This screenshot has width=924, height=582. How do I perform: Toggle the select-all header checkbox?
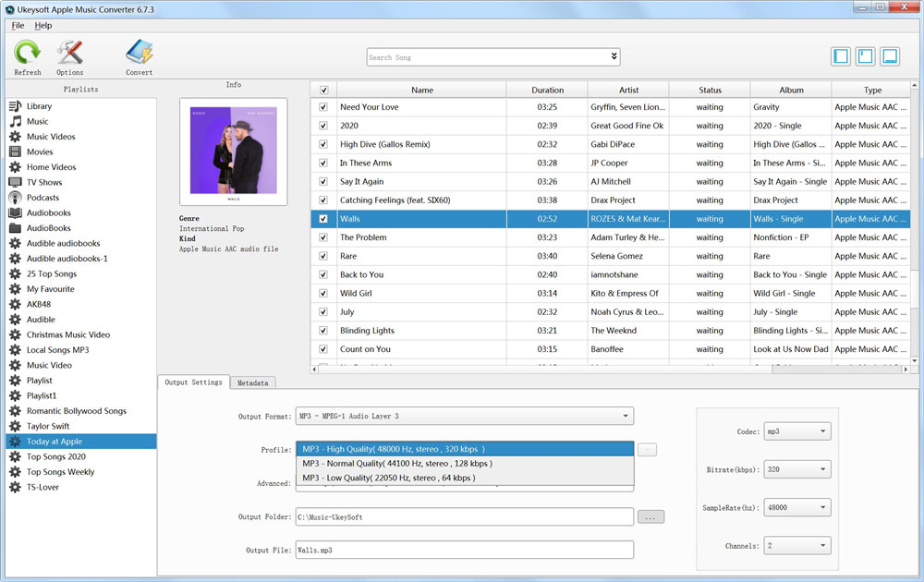(323, 91)
